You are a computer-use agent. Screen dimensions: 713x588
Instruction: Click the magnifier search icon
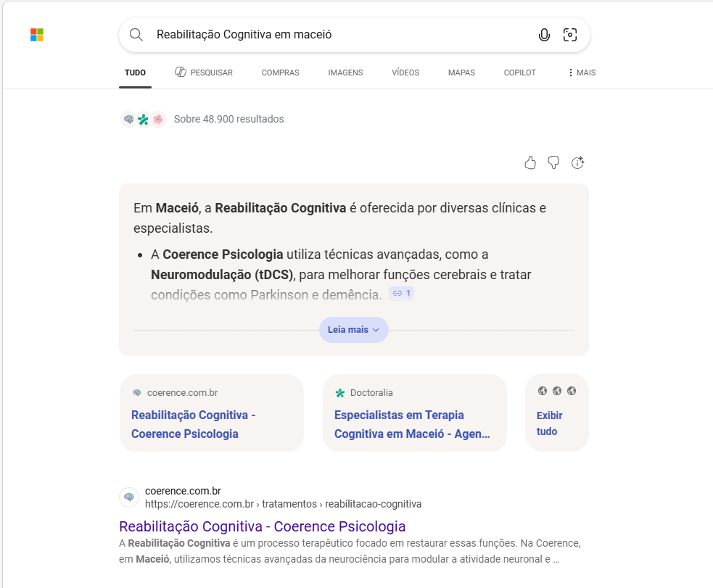(136, 35)
